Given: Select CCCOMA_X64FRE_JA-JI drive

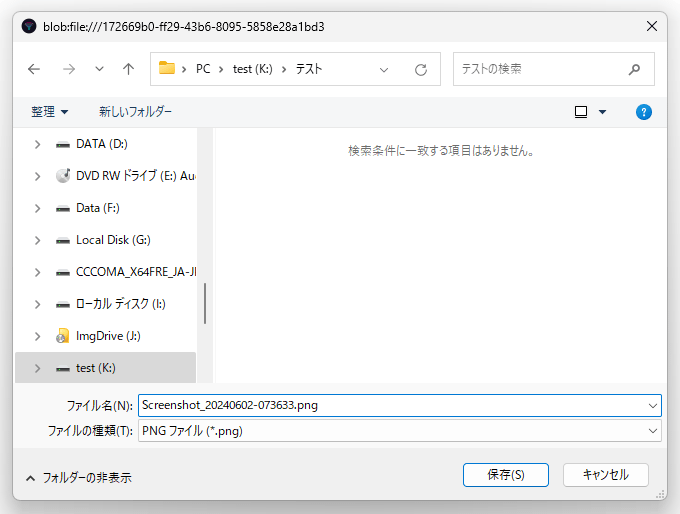Looking at the screenshot, I should click(136, 272).
